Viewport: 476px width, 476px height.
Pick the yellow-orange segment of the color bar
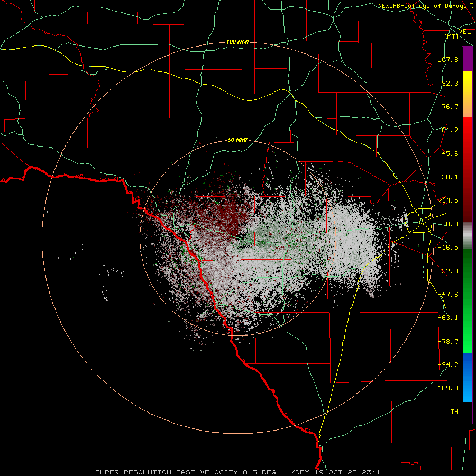coord(467,94)
